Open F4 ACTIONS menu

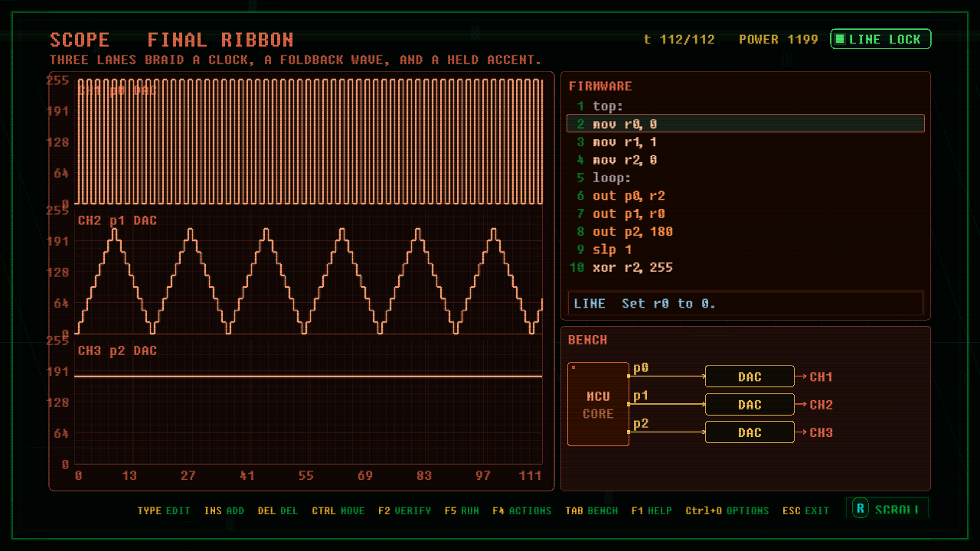tap(522, 510)
